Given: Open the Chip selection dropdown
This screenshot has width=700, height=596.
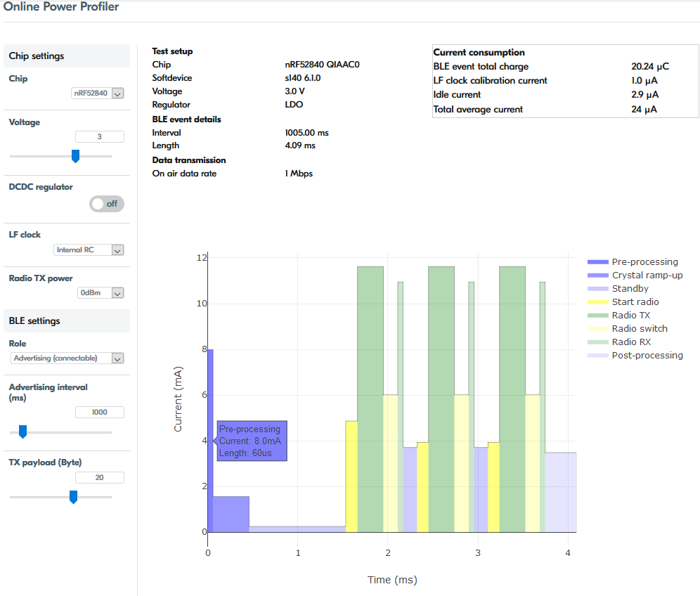Looking at the screenshot, I should pos(98,93).
